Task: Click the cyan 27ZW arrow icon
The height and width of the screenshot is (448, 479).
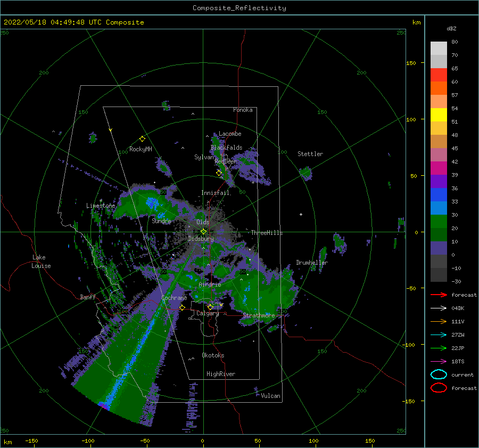Action: coord(439,335)
